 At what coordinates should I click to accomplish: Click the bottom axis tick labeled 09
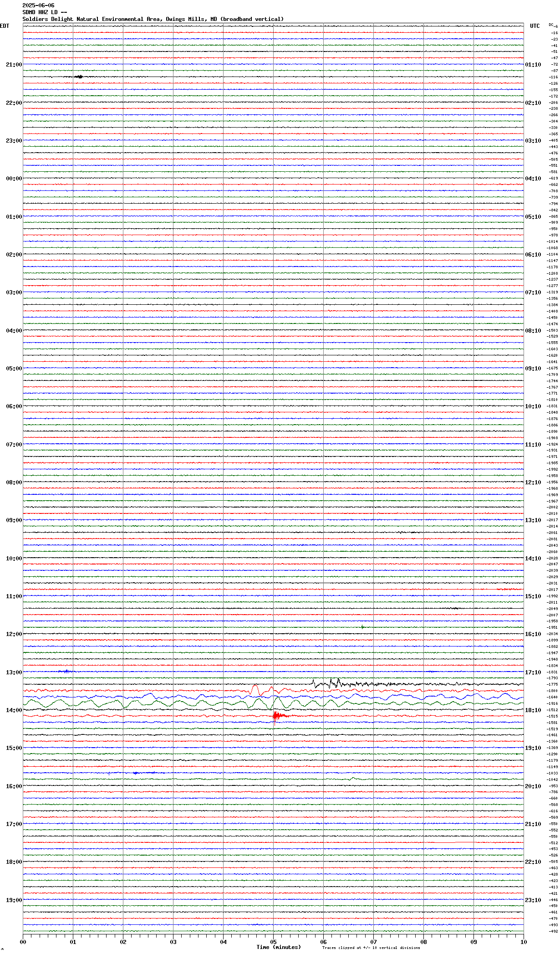point(473,942)
